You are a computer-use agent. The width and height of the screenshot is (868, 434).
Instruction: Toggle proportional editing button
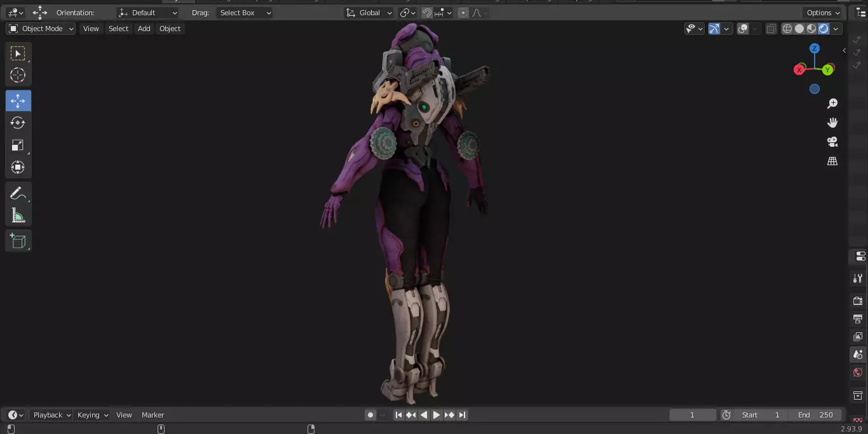pos(463,13)
